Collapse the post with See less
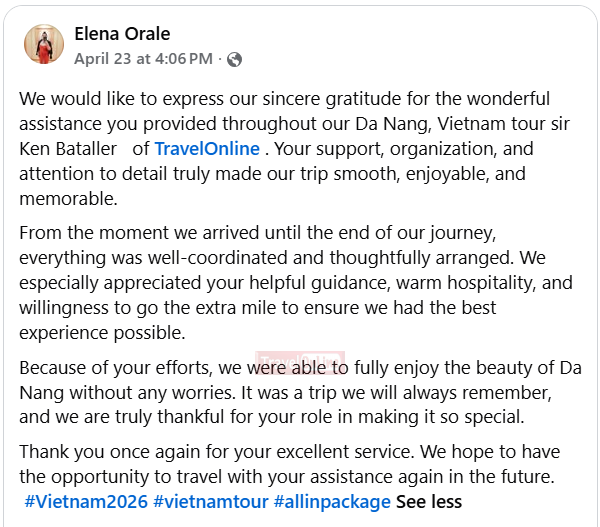This screenshot has height=527, width=600. [x=429, y=501]
